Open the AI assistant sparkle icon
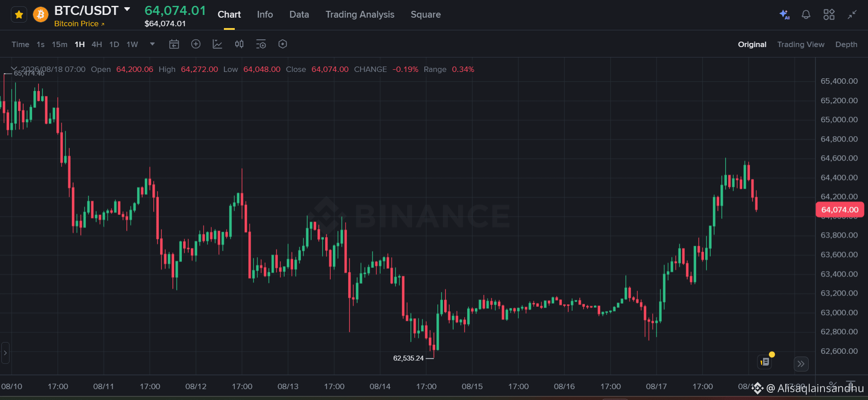868x400 pixels. [784, 14]
